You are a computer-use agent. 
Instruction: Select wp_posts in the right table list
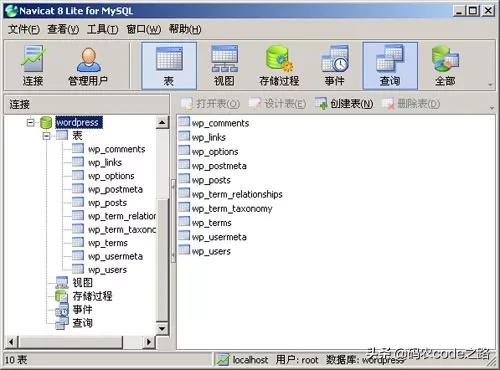point(211,180)
